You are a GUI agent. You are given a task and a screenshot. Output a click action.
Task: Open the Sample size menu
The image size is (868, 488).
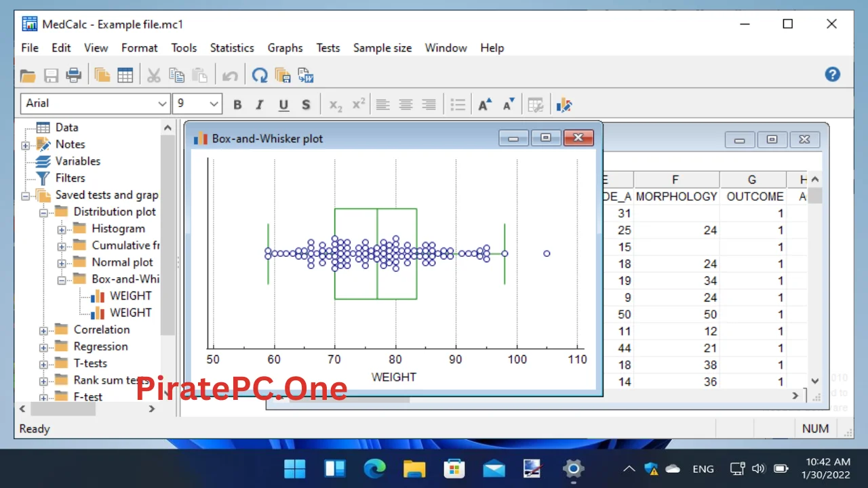pyautogui.click(x=382, y=47)
